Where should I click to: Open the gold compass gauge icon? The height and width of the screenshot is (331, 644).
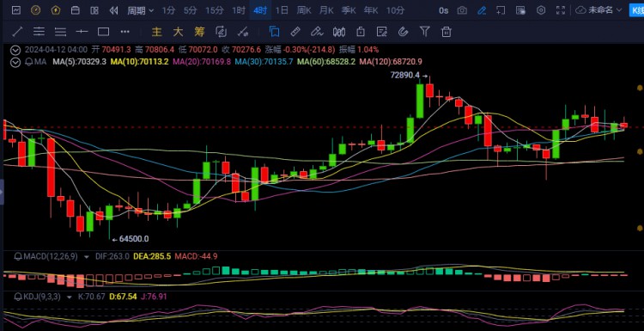point(36,10)
